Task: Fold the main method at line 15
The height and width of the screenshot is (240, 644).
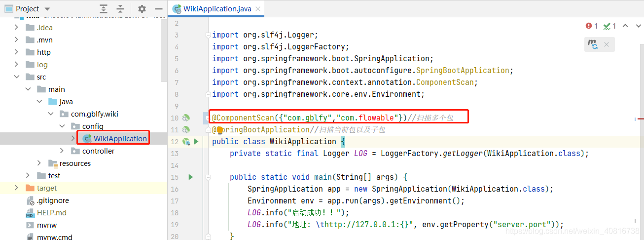Action: [x=208, y=177]
